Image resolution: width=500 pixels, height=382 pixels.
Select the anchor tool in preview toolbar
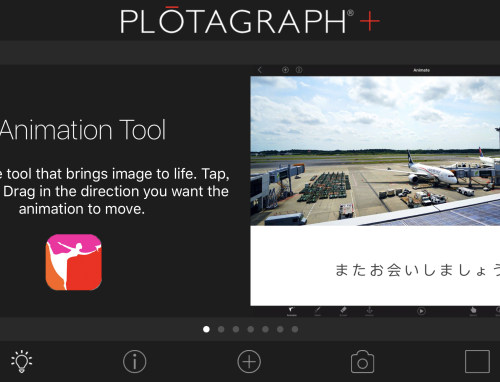369,311
